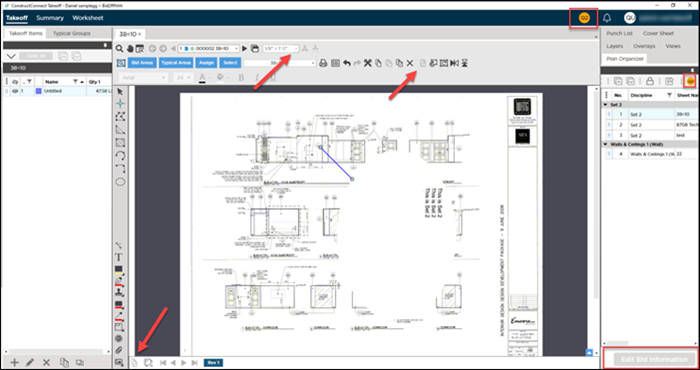Jump to first revision page
Viewport: 700px width, 370px height.
(x=163, y=362)
